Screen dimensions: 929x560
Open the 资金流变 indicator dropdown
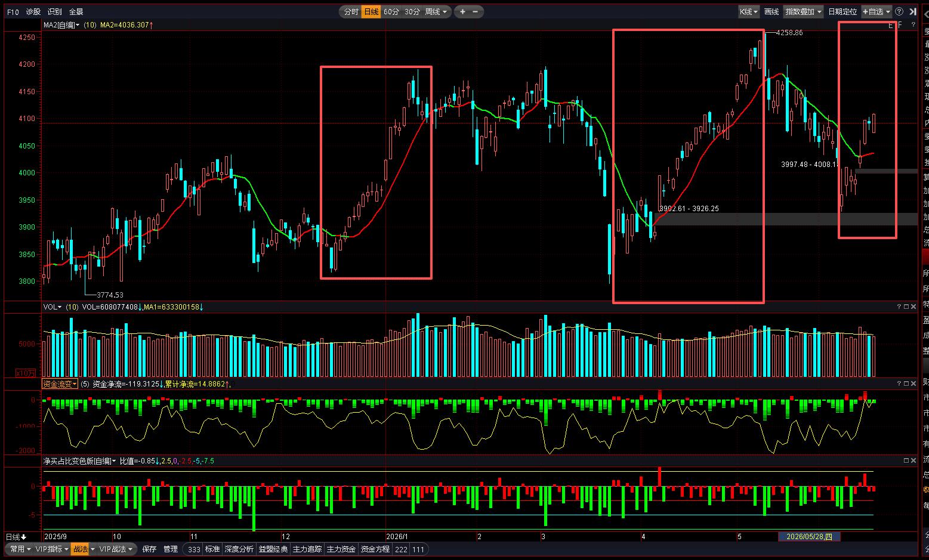pos(60,384)
